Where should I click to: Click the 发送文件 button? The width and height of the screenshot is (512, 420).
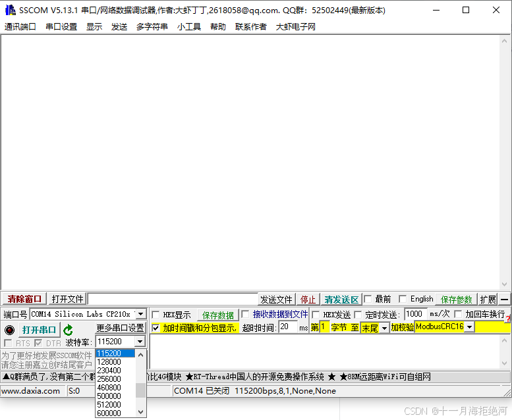coord(276,300)
